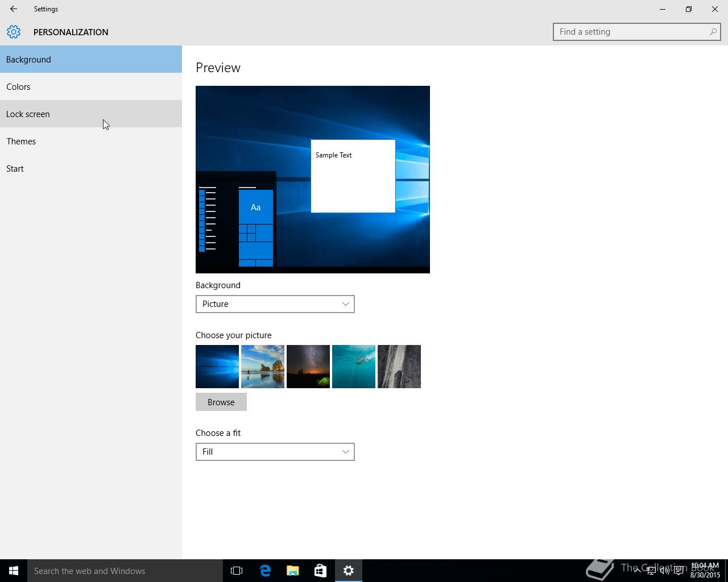
Task: Switch to the Lock screen section
Action: pyautogui.click(x=91, y=114)
